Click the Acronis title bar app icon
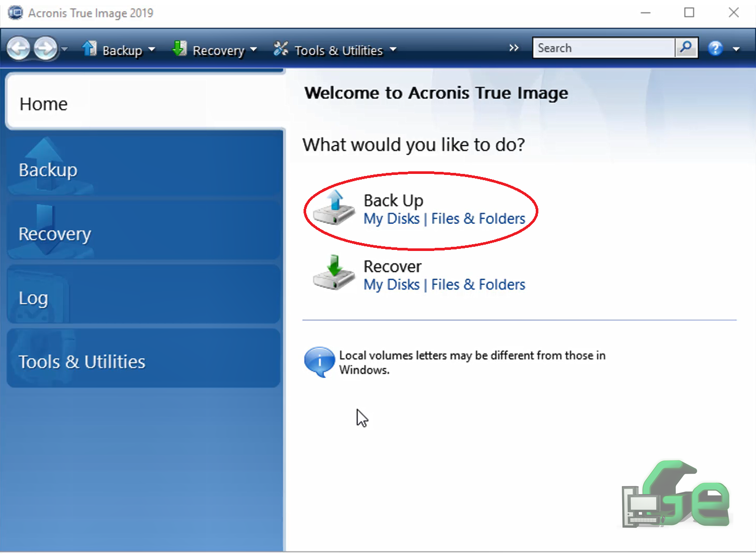The width and height of the screenshot is (756, 554). [x=15, y=12]
